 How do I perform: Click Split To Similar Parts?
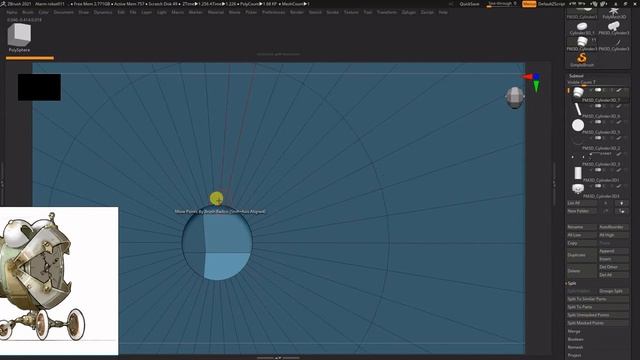(x=598, y=299)
